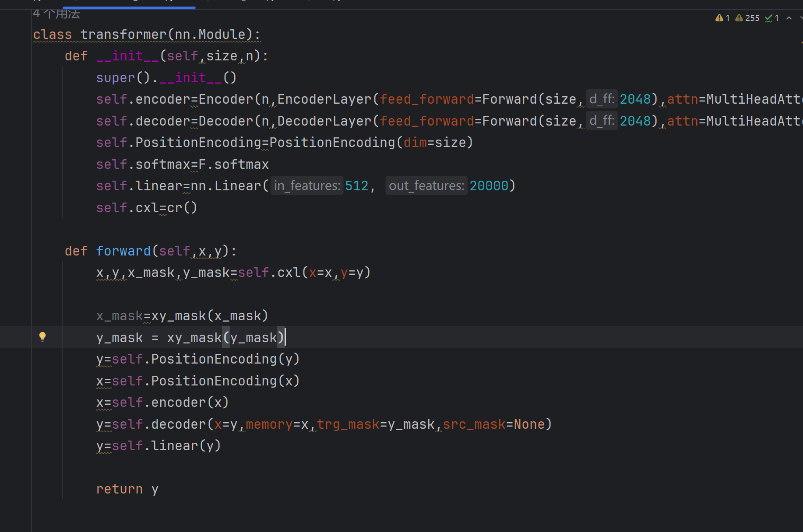Click the 'x=self.encoder(x)' line
The width and height of the screenshot is (803, 532).
pyautogui.click(x=162, y=402)
